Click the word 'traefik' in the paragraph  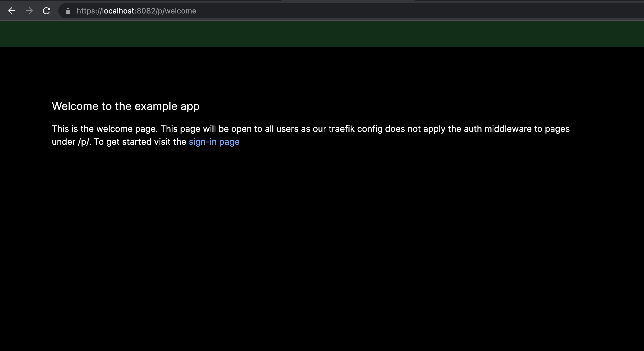pos(341,129)
